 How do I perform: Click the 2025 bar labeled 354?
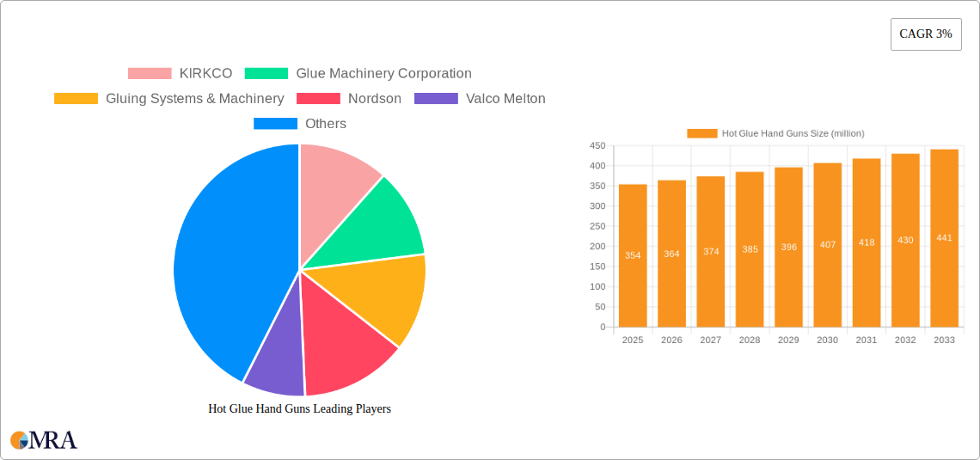tap(633, 255)
